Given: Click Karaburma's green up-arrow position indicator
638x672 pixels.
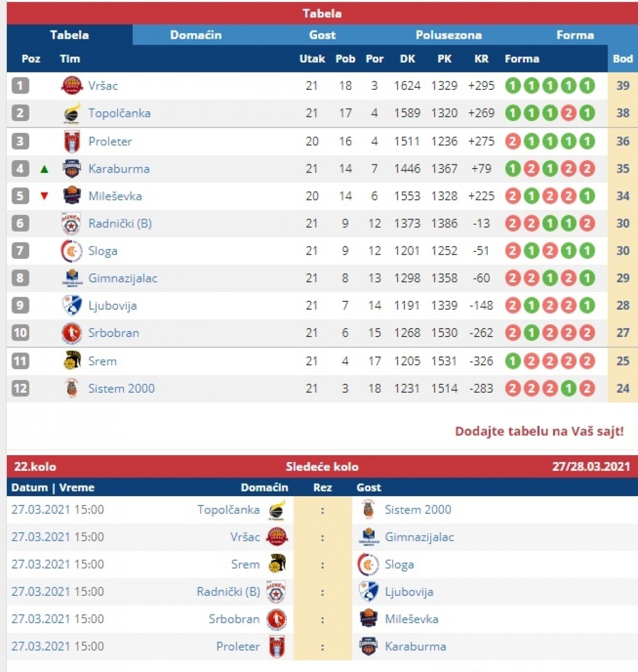Looking at the screenshot, I should (x=45, y=169).
